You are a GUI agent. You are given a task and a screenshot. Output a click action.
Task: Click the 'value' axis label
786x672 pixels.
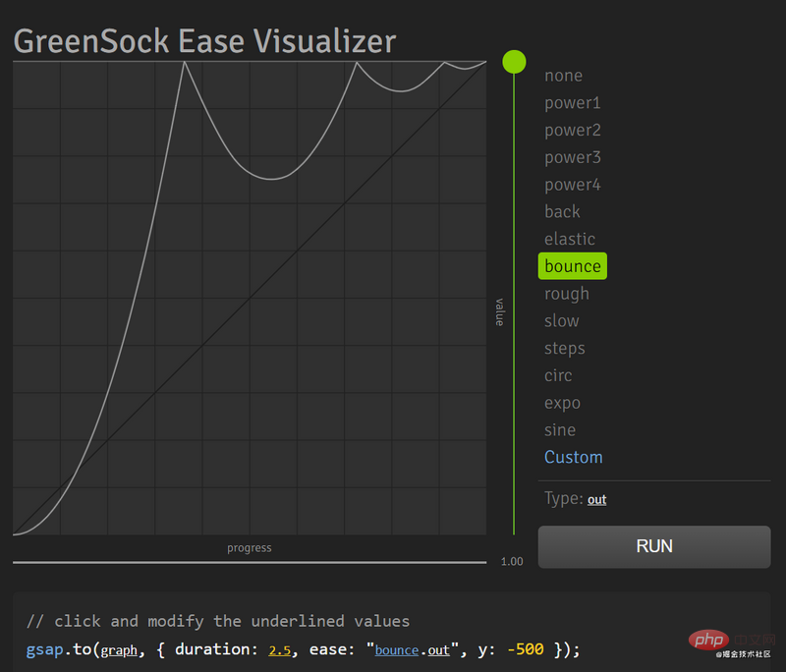tap(500, 311)
